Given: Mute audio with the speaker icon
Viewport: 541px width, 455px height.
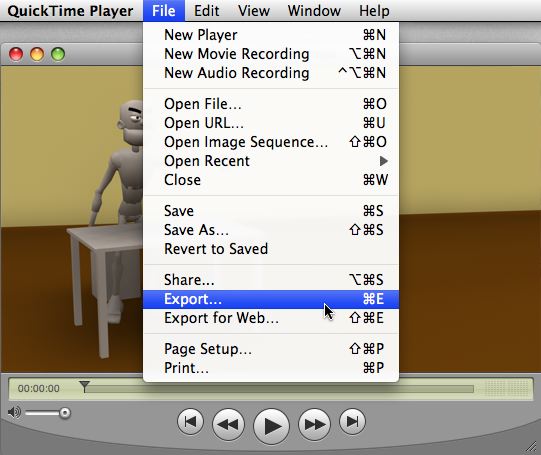Looking at the screenshot, I should click(14, 412).
